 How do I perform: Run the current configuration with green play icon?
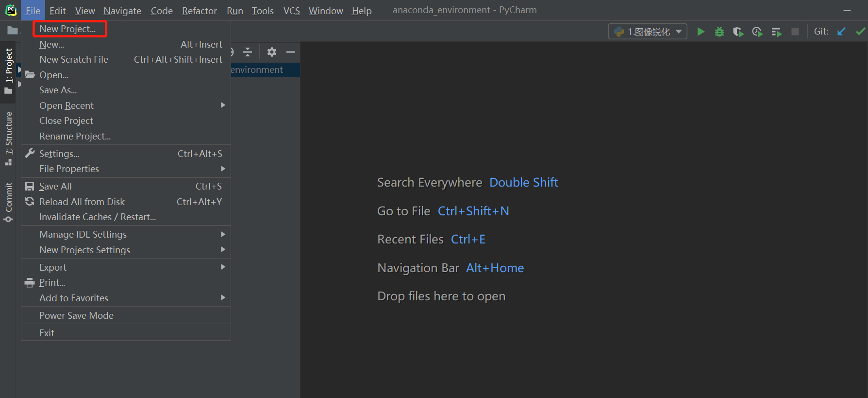pos(701,32)
